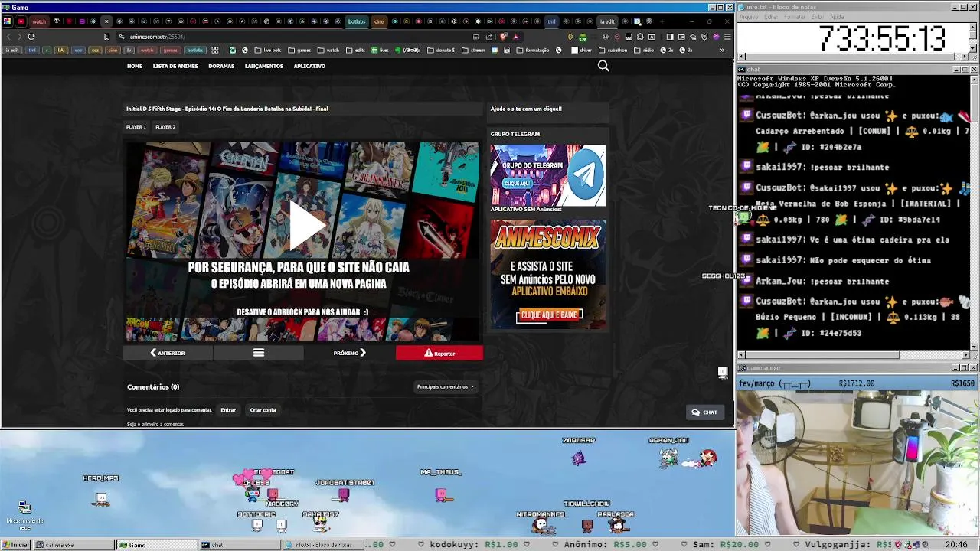This screenshot has height=551, width=980.
Task: Click the 'watch' pill in bookmarks bar
Action: pyautogui.click(x=147, y=51)
